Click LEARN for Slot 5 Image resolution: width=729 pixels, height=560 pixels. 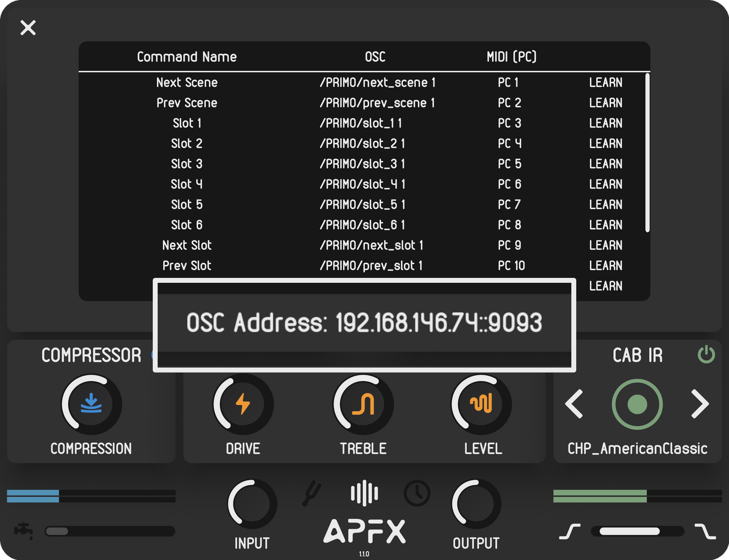pyautogui.click(x=606, y=205)
